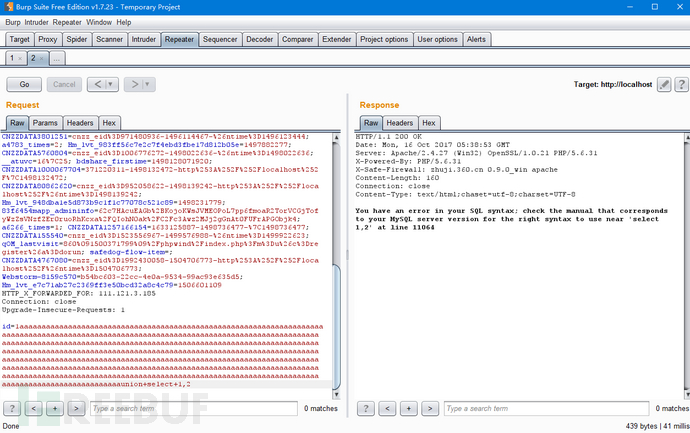Image resolution: width=690 pixels, height=433 pixels.
Task: Click the request pane vertical scrollbar thumb
Action: pos(336,327)
